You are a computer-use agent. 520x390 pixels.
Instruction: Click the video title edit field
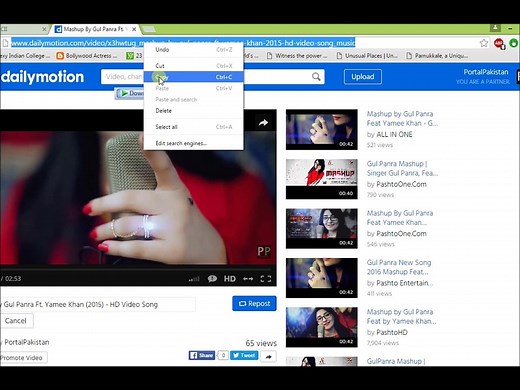98,304
